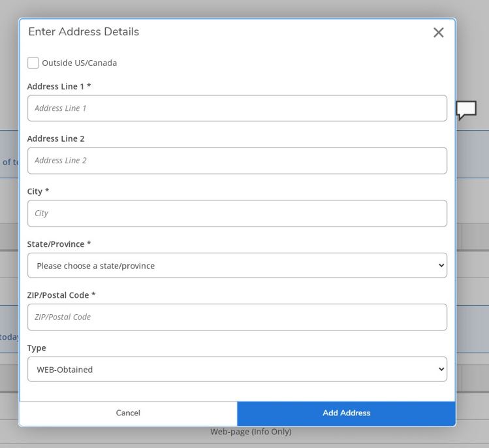489x448 pixels.
Task: Click into the City field
Action: [x=237, y=214]
